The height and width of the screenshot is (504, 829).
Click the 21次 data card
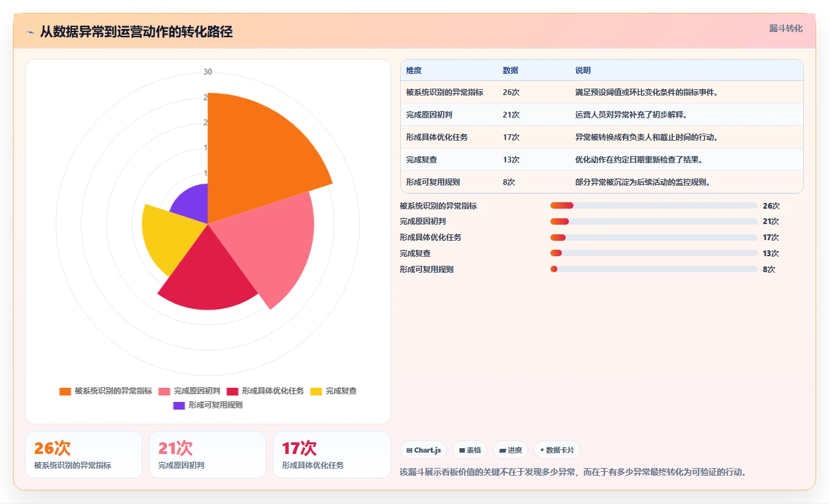(x=207, y=455)
